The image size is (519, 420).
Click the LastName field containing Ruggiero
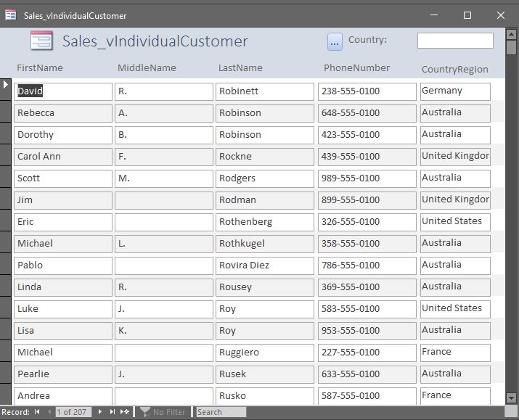point(265,353)
